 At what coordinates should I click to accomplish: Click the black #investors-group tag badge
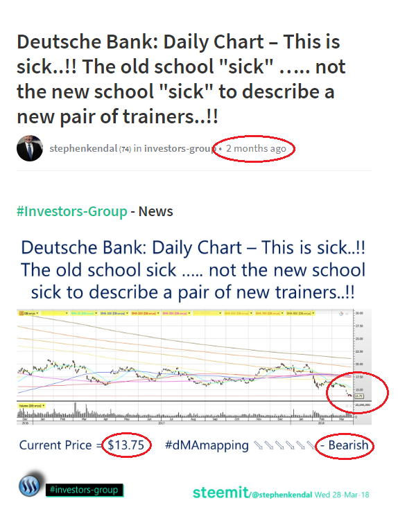[x=84, y=490]
